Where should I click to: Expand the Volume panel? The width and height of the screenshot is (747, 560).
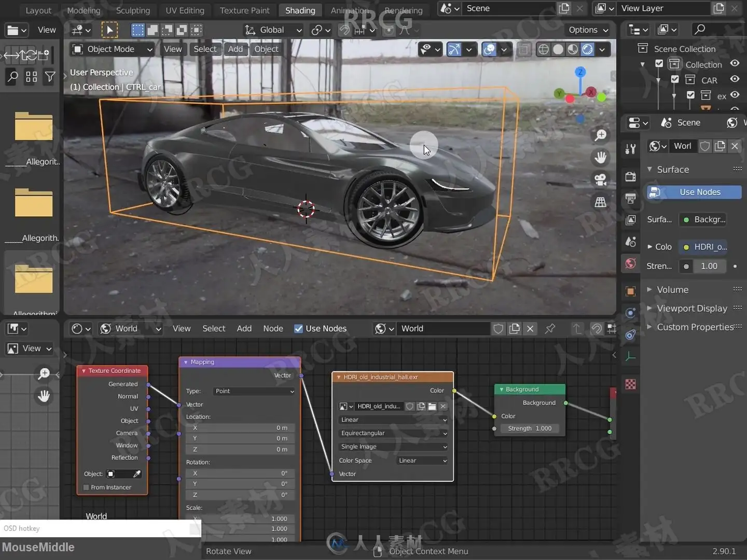pyautogui.click(x=672, y=290)
